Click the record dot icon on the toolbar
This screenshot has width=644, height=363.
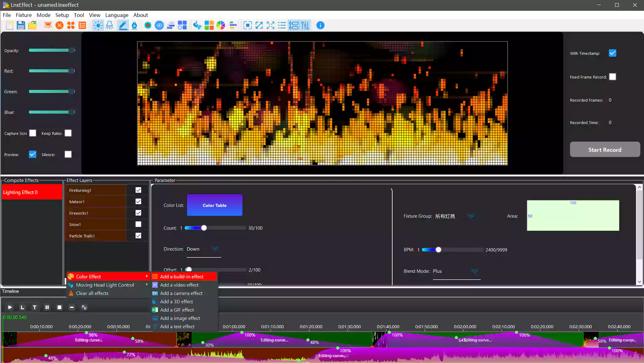pyautogui.click(x=148, y=25)
